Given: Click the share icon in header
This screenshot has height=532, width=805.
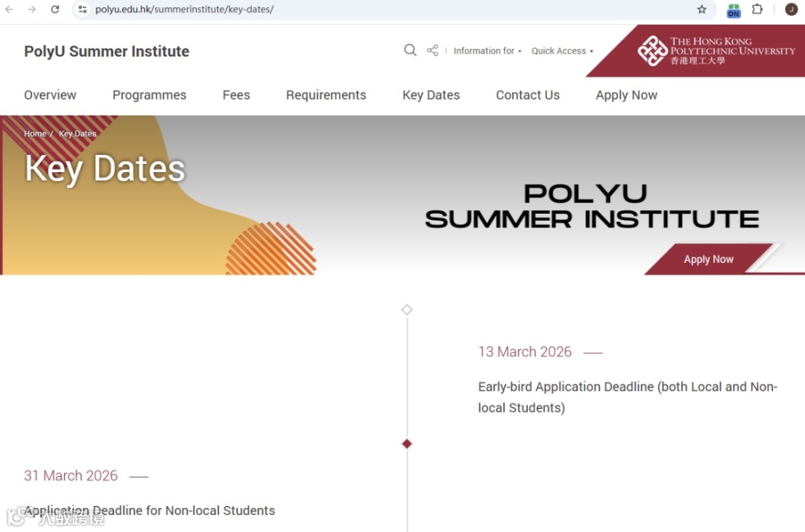Looking at the screenshot, I should point(433,50).
